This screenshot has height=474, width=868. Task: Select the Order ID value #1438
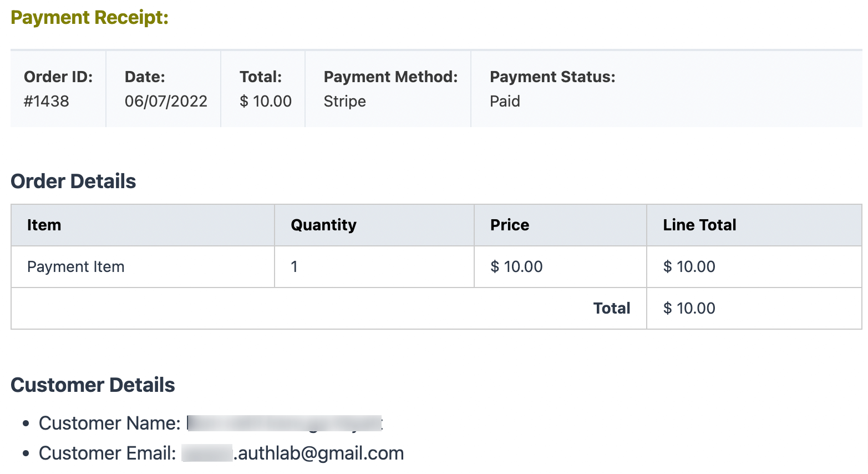[x=47, y=101]
